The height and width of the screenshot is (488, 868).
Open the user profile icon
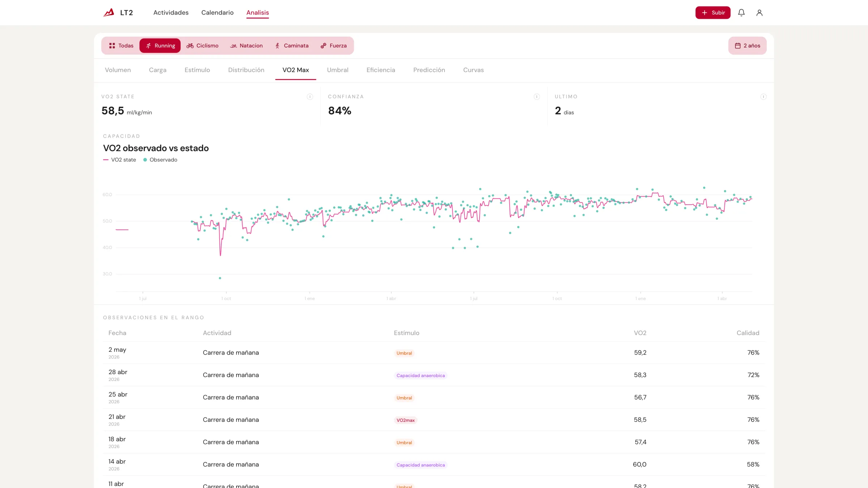pos(759,13)
